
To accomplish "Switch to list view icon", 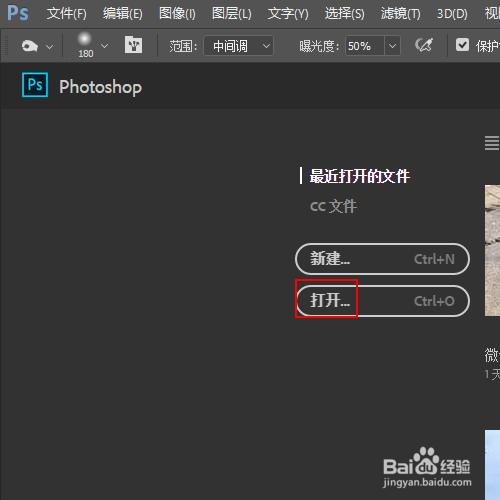I will click(x=492, y=143).
